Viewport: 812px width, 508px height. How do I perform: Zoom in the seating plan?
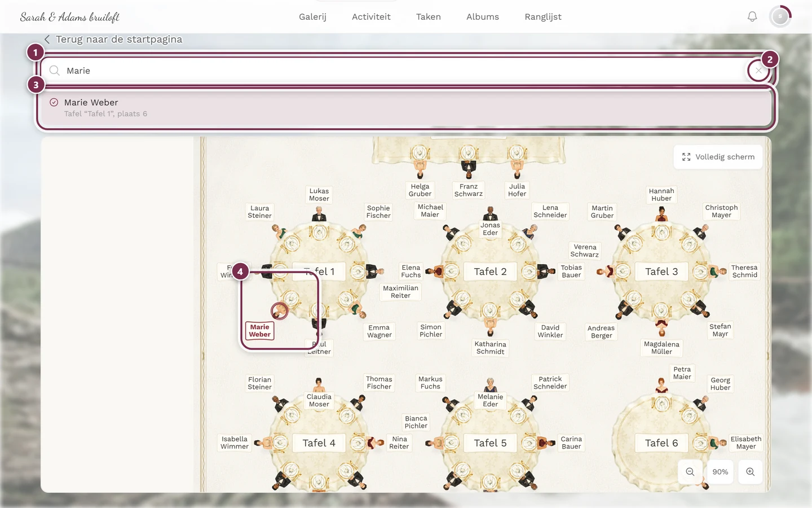click(751, 472)
